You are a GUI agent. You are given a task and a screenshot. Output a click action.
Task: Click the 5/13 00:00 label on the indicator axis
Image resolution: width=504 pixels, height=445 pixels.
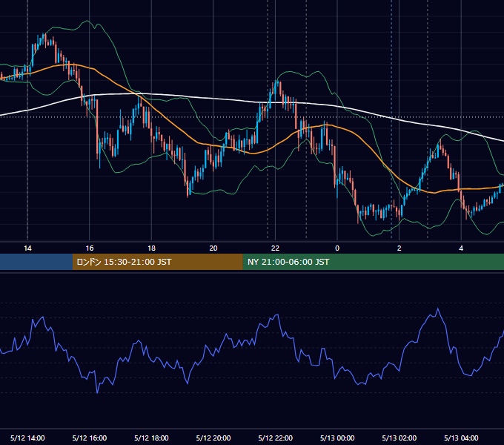pyautogui.click(x=337, y=438)
